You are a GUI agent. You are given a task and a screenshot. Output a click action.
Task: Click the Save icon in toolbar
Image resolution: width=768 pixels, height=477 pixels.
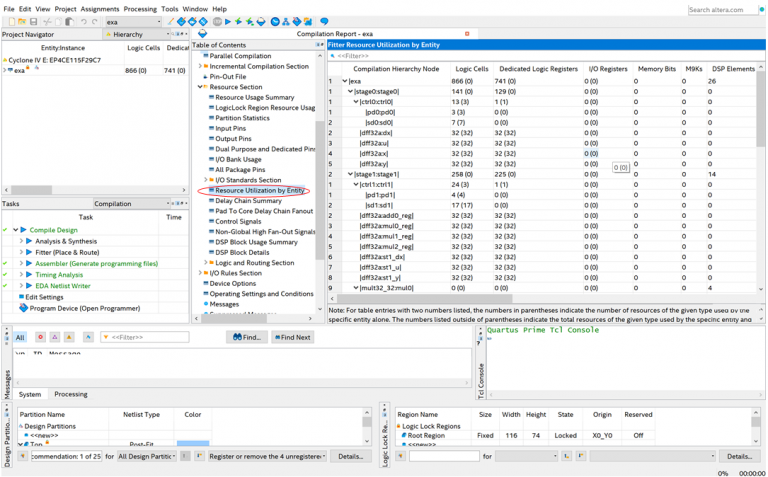point(34,21)
